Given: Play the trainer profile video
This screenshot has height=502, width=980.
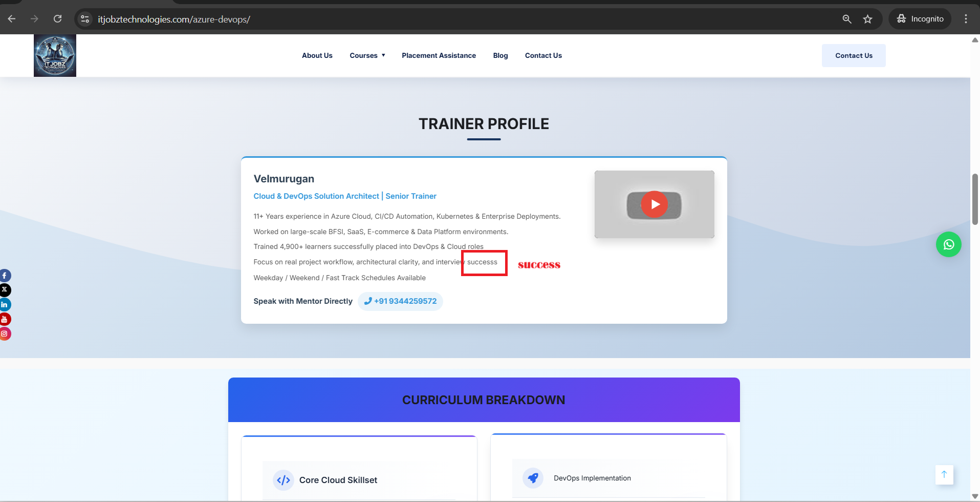Looking at the screenshot, I should click(x=654, y=204).
